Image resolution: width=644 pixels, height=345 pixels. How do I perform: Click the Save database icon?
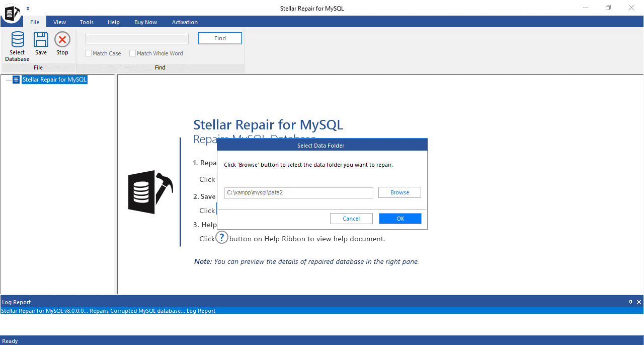40,45
